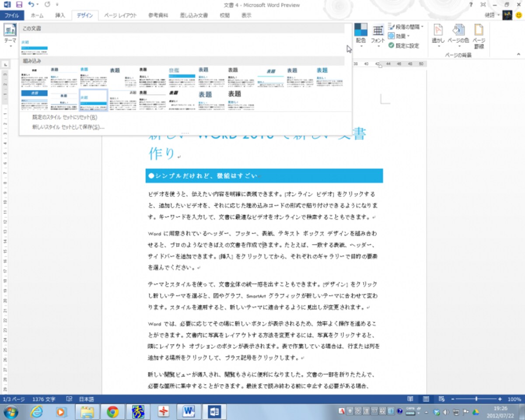This screenshot has width=525, height=420.
Task: Select the style set under この文書
Action: 34,47
